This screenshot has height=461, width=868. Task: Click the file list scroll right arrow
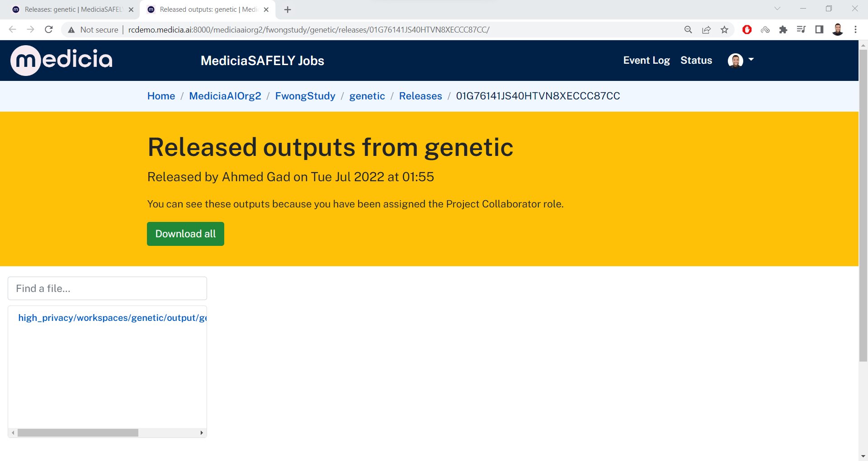pyautogui.click(x=202, y=433)
